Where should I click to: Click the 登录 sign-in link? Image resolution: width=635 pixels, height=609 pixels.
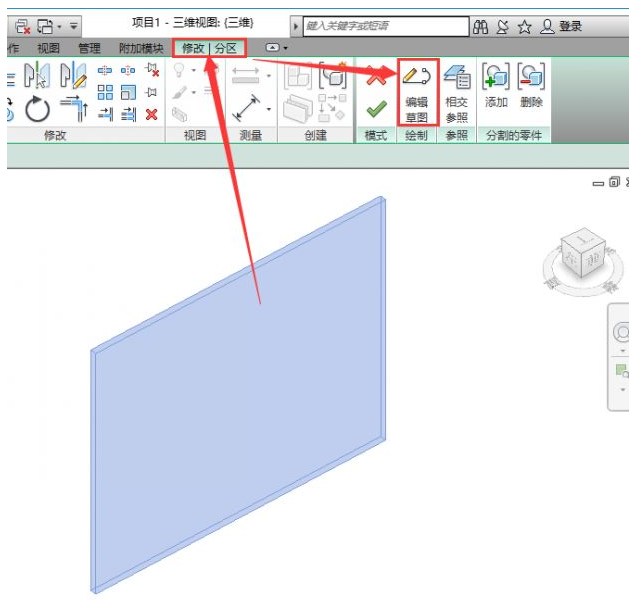pos(571,27)
